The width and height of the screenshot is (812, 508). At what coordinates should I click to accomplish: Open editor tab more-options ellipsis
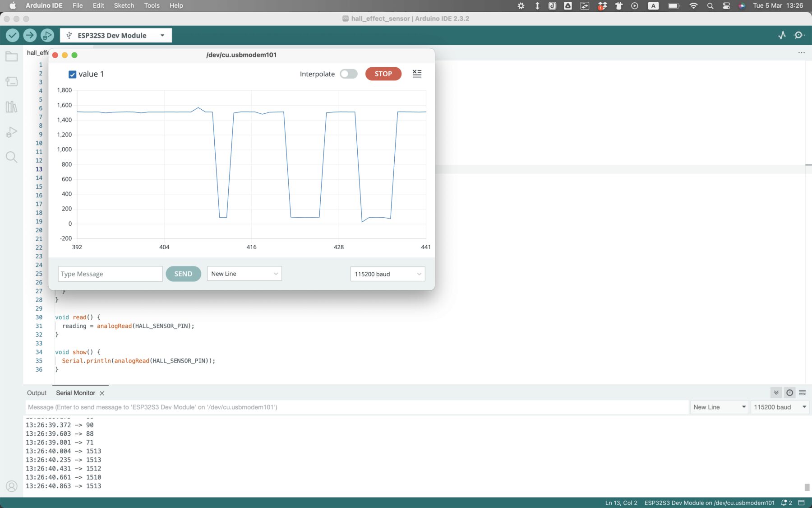(x=801, y=53)
